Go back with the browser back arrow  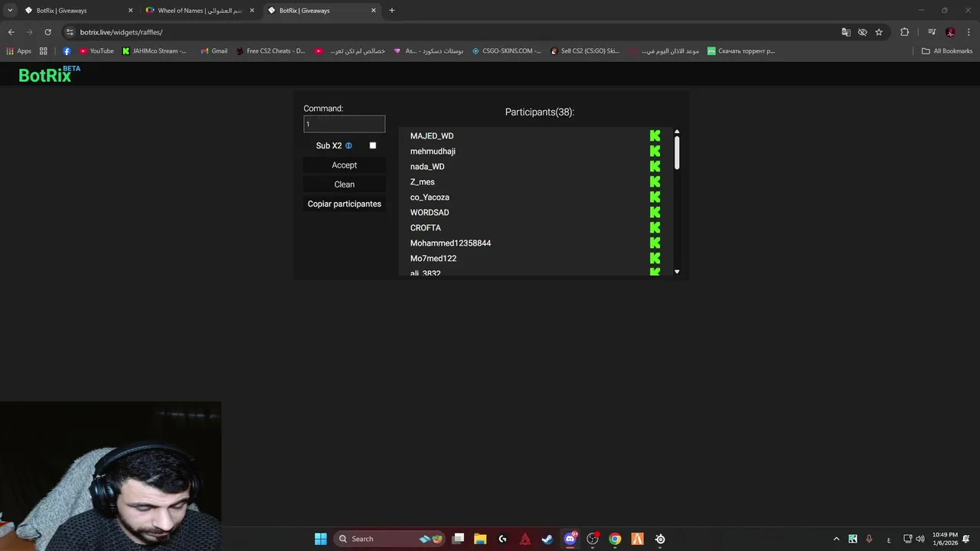[x=11, y=32]
